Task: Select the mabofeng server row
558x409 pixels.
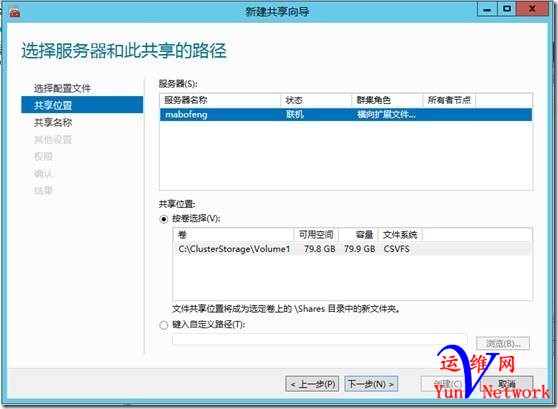Action: point(346,115)
